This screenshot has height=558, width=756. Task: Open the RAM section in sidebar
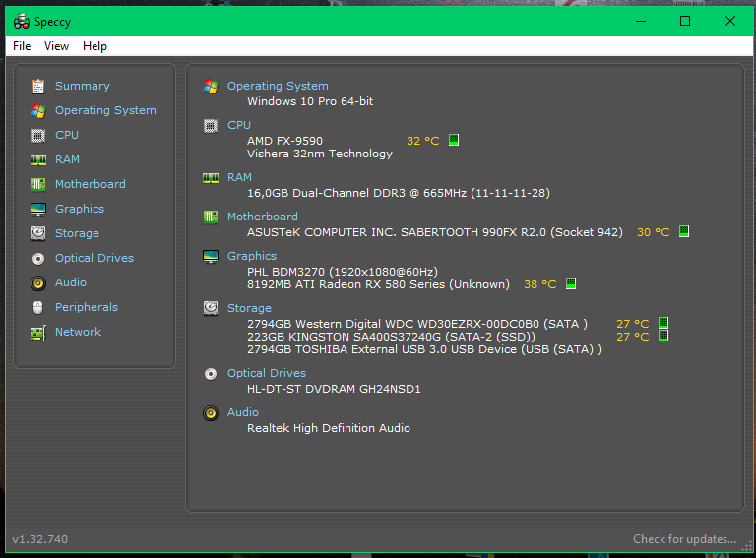(x=67, y=159)
